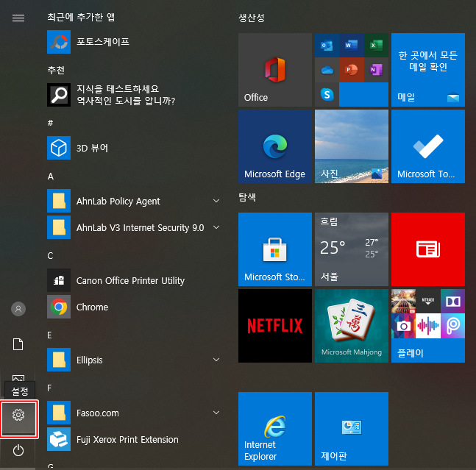Click the Power button icon
This screenshot has width=476, height=470.
click(x=18, y=451)
